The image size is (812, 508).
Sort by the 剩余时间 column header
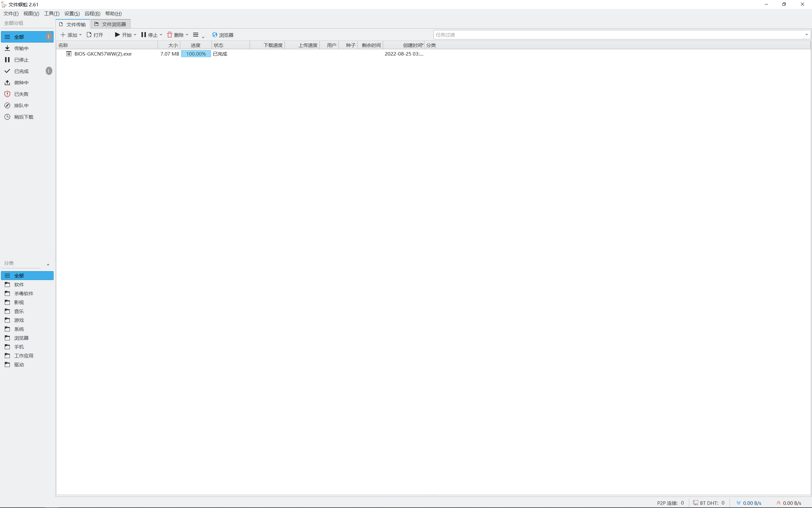tap(370, 45)
